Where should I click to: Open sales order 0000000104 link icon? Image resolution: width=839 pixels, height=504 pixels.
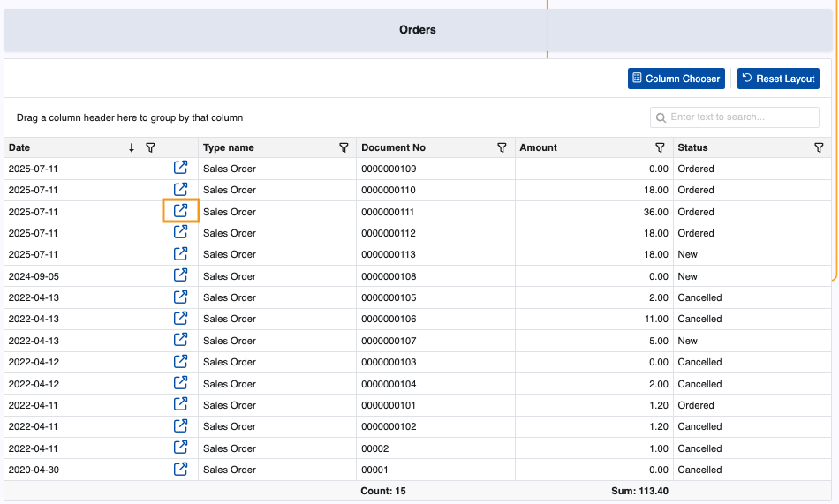point(181,383)
